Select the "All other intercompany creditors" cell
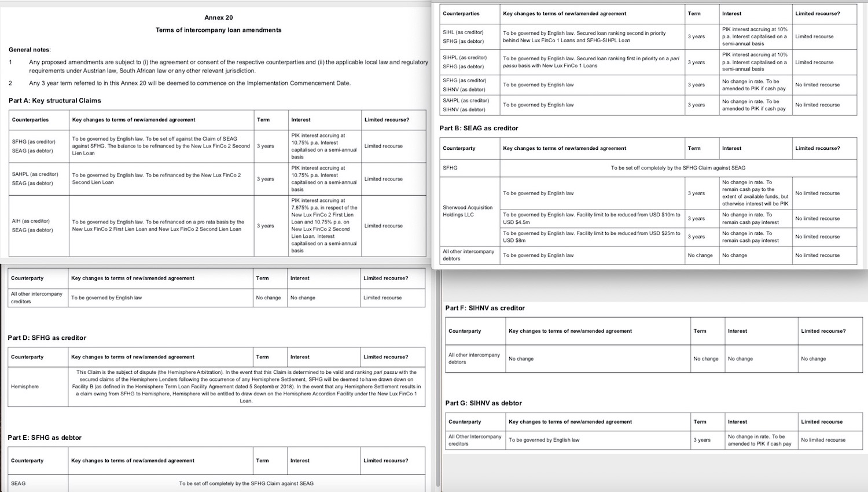Image resolution: width=868 pixels, height=492 pixels. point(38,298)
